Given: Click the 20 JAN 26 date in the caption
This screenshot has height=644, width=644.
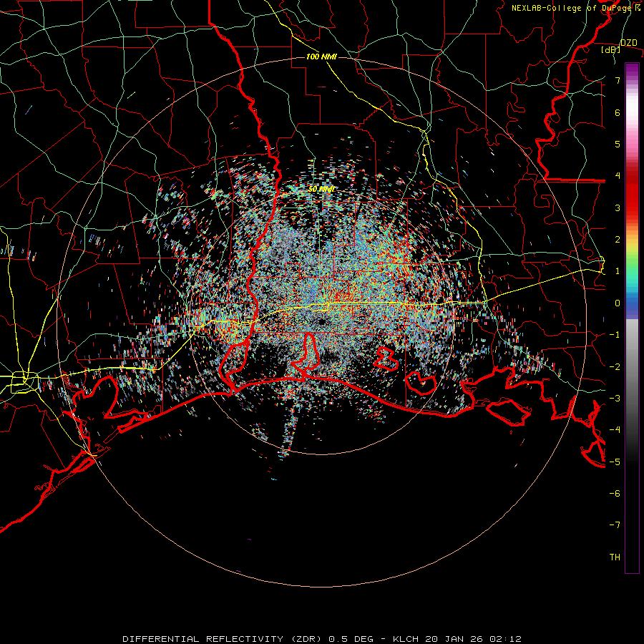Looking at the screenshot, I should click(x=454, y=639).
